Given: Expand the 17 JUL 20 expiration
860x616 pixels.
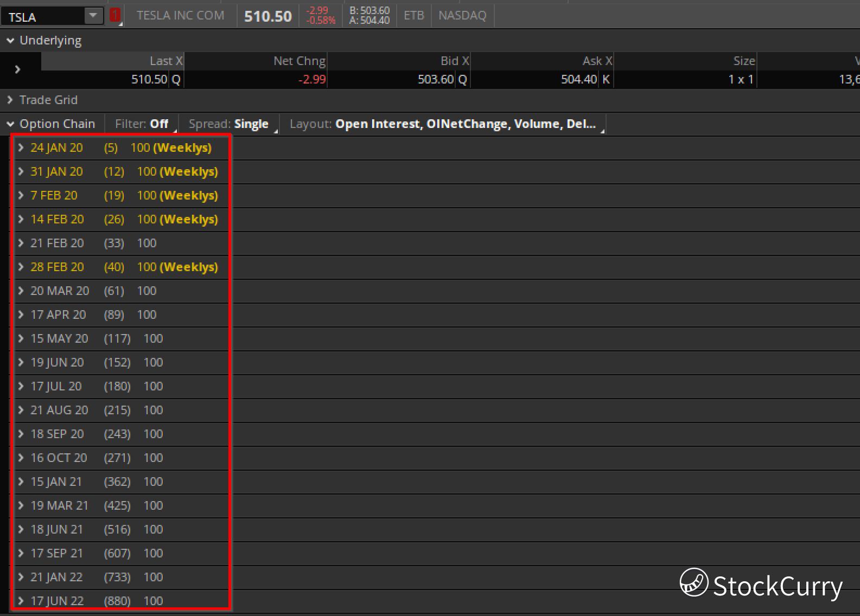Looking at the screenshot, I should pos(21,386).
